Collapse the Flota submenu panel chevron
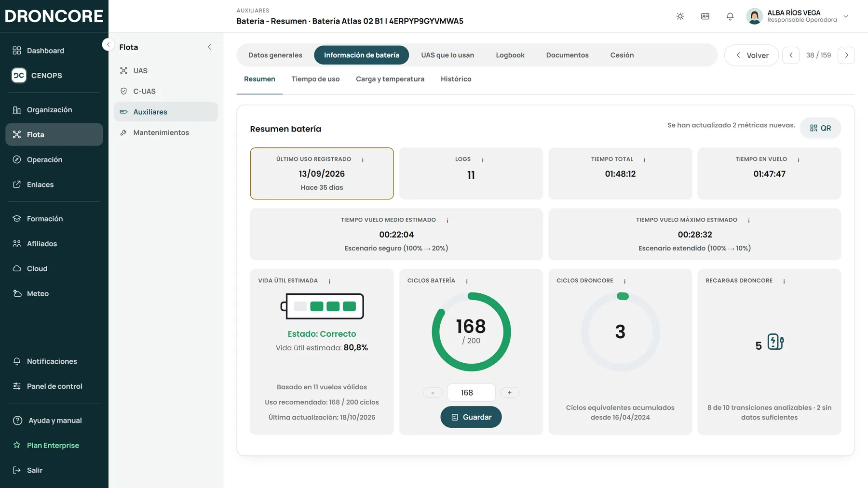 click(x=209, y=47)
